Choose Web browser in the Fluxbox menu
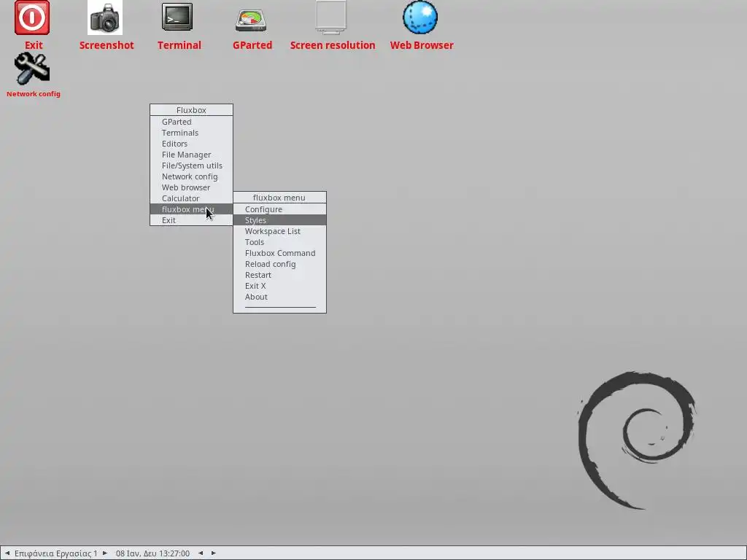 click(192, 187)
